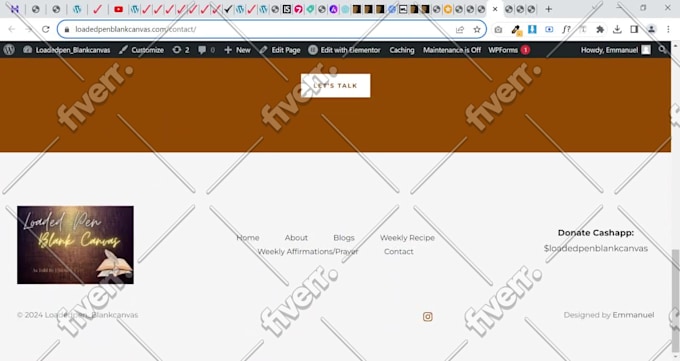The height and width of the screenshot is (361, 680).
Task: Open the Howdy, Emmanuel account menu
Action: [616, 50]
